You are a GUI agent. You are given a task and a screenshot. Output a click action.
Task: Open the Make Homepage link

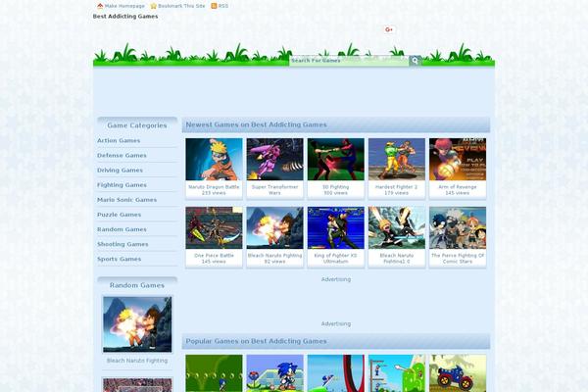124,6
